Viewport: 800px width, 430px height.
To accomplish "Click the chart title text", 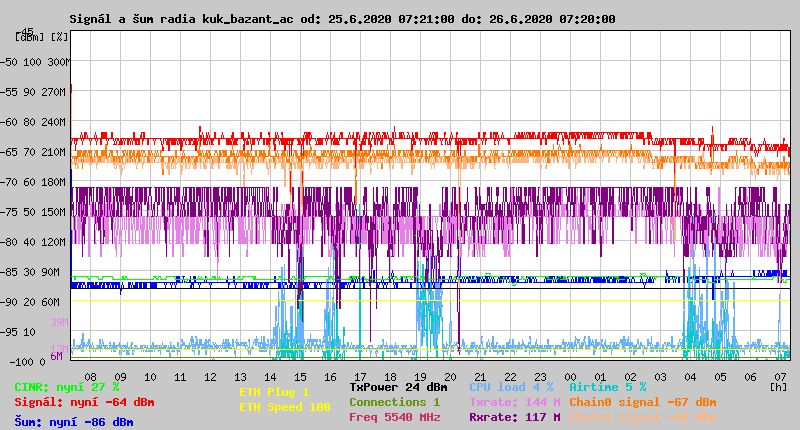I will (342, 19).
